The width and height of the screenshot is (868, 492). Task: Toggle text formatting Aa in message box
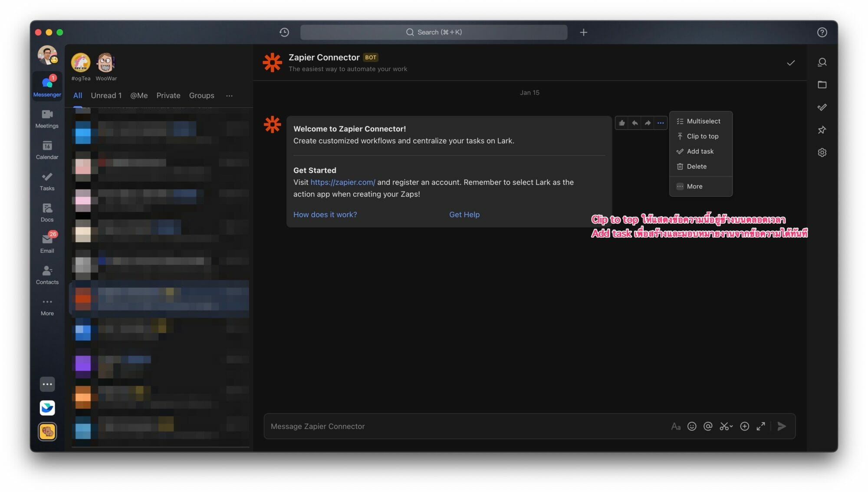[676, 426]
